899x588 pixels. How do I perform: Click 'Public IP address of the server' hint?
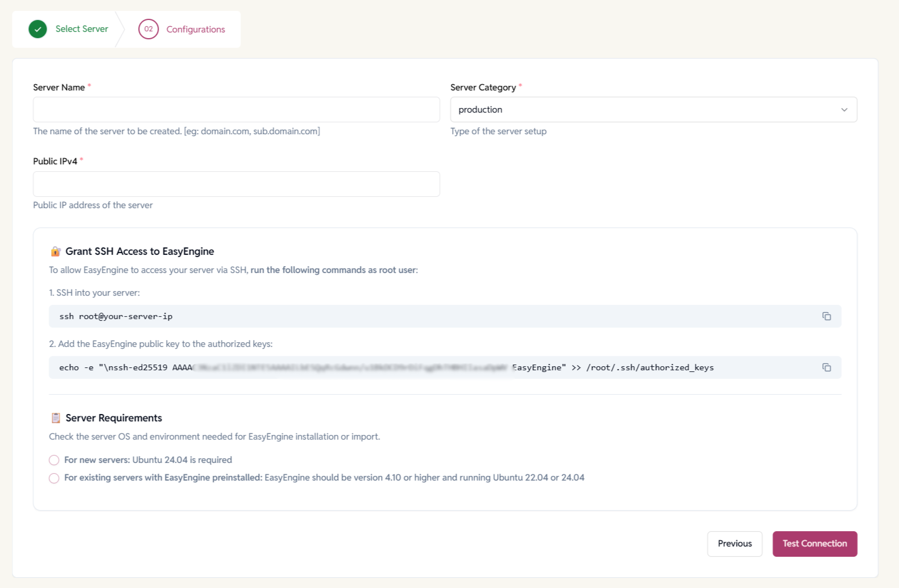tap(93, 205)
